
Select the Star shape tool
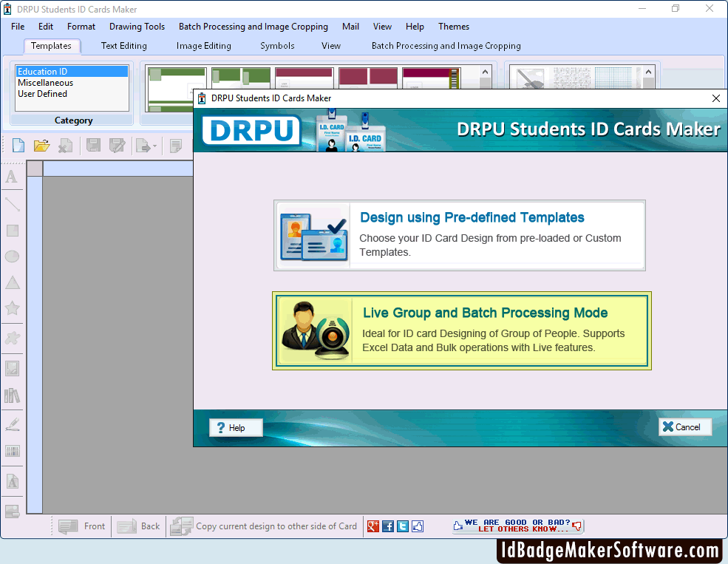pos(12,308)
